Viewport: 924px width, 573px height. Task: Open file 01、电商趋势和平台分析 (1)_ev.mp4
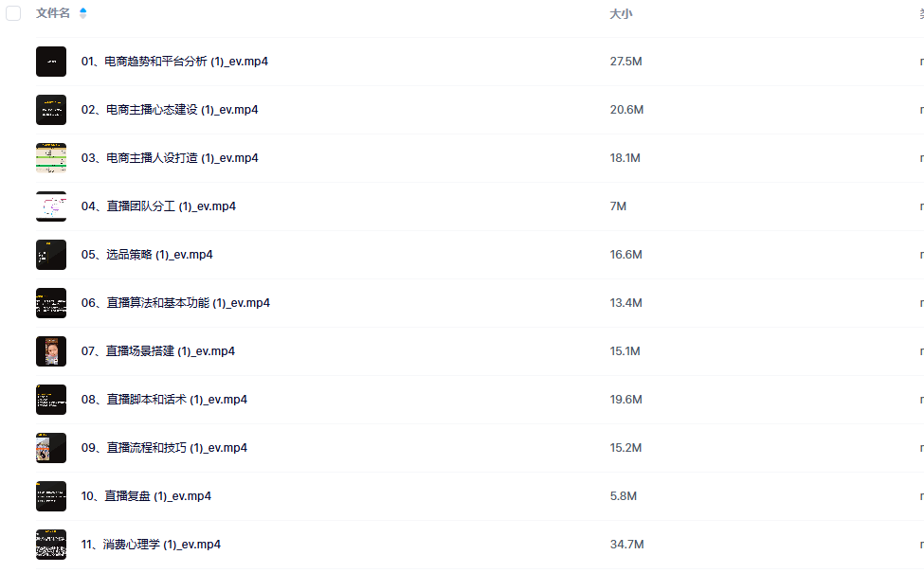[174, 62]
